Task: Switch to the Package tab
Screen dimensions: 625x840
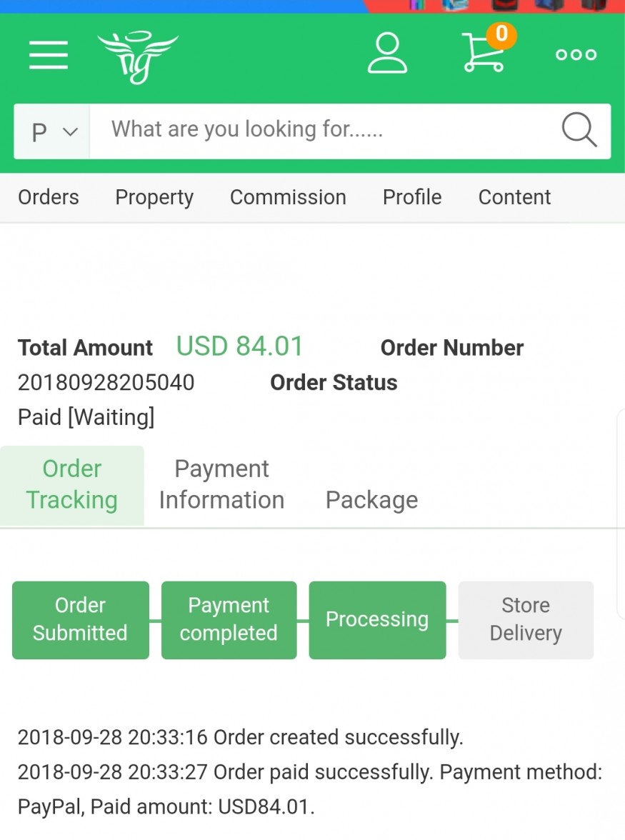Action: 371,500
